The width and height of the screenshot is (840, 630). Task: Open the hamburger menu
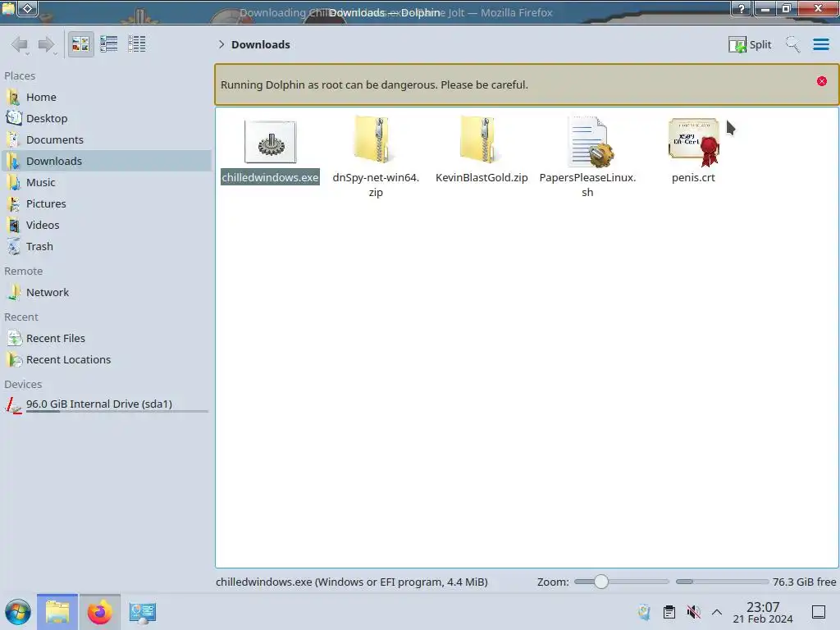(820, 44)
